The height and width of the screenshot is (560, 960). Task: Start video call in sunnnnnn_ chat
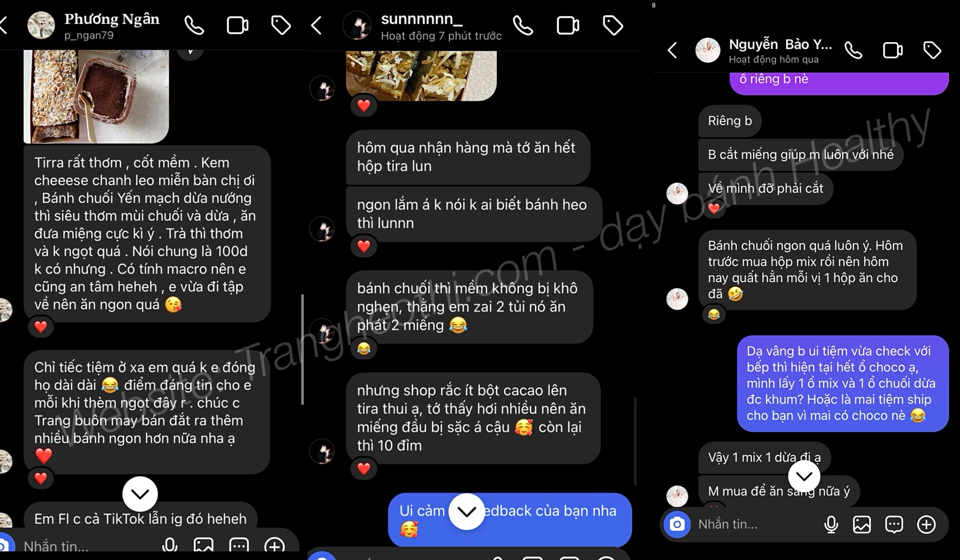(x=568, y=25)
